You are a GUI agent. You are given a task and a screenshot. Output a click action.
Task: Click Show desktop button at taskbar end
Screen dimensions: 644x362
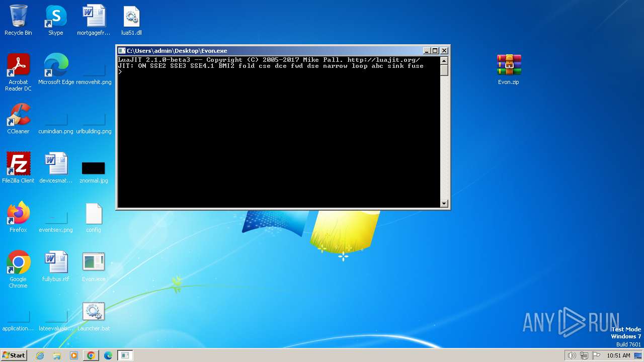tap(638, 355)
